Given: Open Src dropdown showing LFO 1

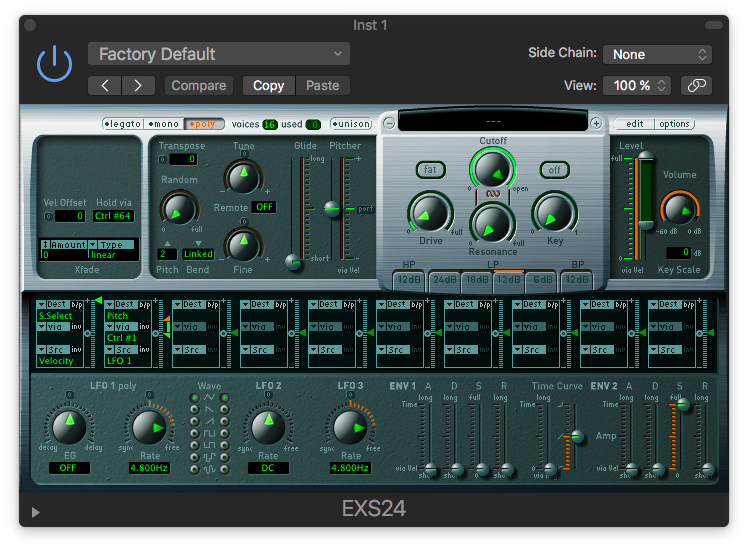Looking at the screenshot, I should click(121, 350).
